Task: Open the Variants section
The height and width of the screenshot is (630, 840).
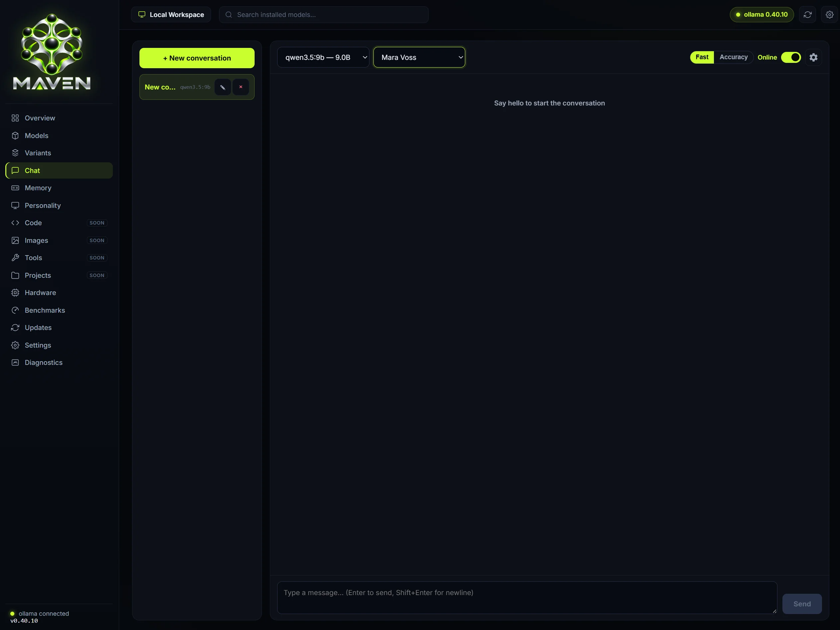Action: pos(59,153)
